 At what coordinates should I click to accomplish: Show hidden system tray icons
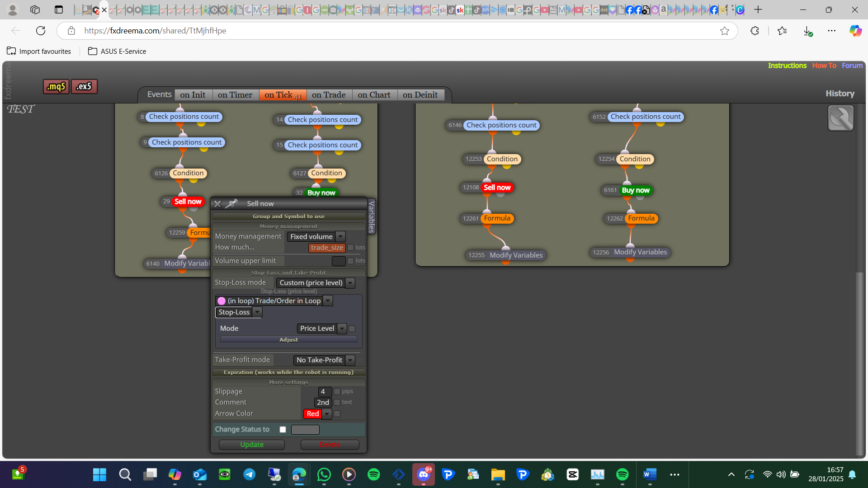(x=731, y=474)
